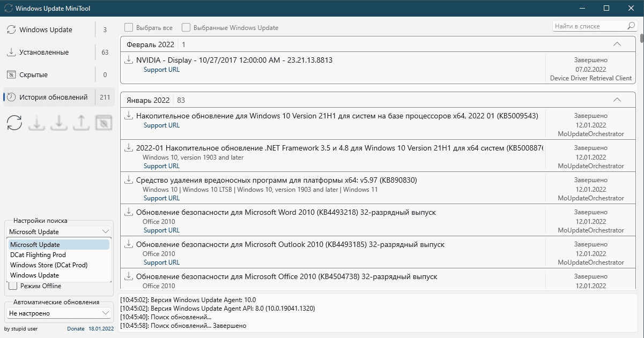Click the uninstall up-arrow toolbar icon
The width and height of the screenshot is (644, 338).
80,123
